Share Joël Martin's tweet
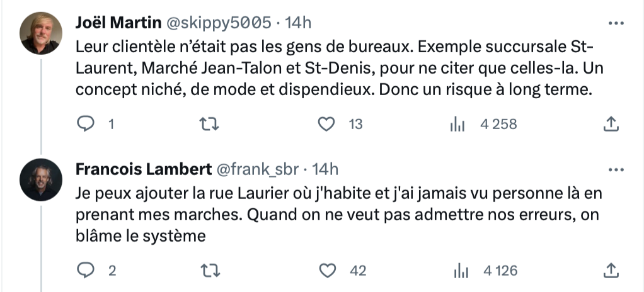 [611, 124]
